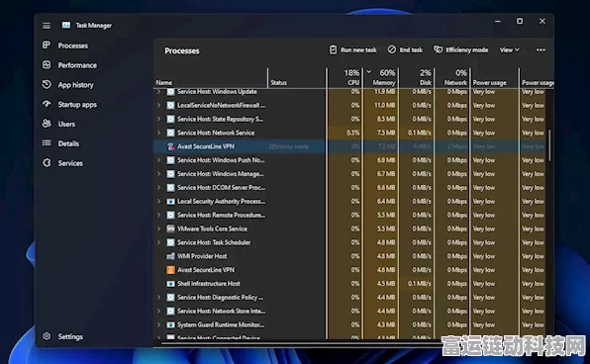
Task: Click the Processes sidebar icon
Action: [x=47, y=45]
